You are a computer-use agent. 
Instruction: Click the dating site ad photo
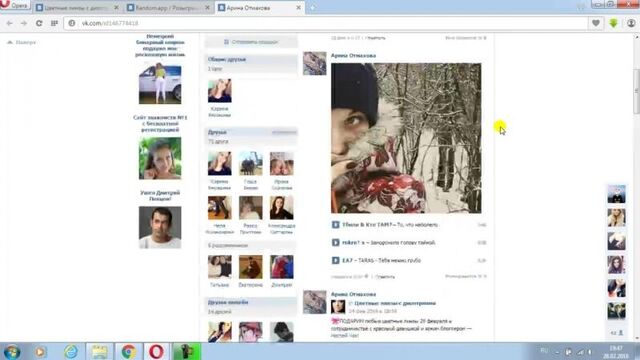pos(160,158)
